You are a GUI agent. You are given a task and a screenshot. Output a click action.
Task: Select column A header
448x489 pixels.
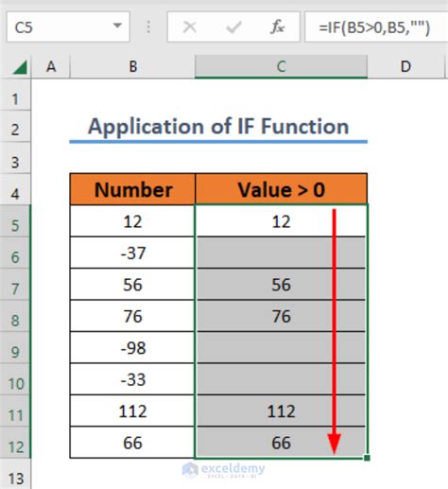point(51,67)
